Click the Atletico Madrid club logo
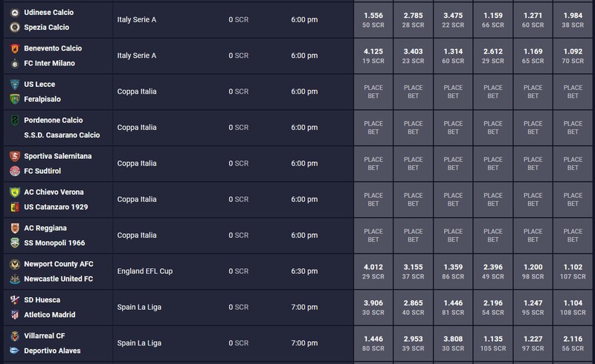 pyautogui.click(x=15, y=315)
